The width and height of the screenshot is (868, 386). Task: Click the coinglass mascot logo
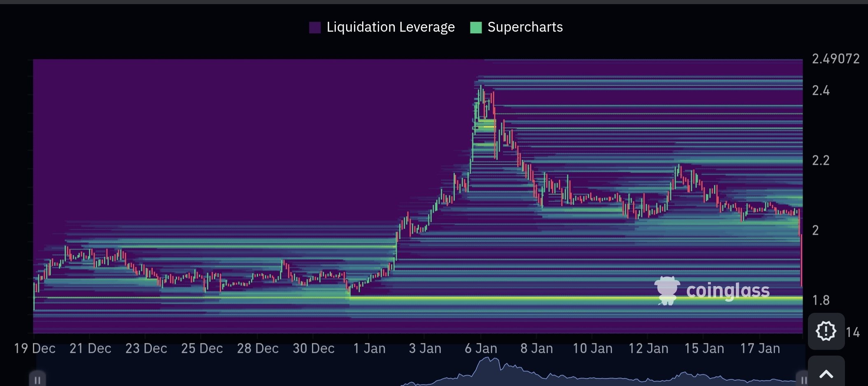click(x=667, y=290)
